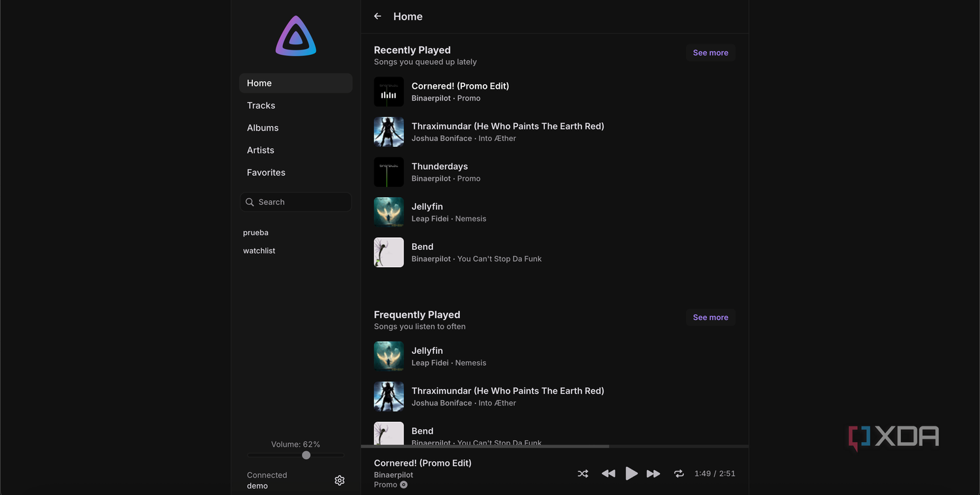Open the Tracks page

coord(296,105)
